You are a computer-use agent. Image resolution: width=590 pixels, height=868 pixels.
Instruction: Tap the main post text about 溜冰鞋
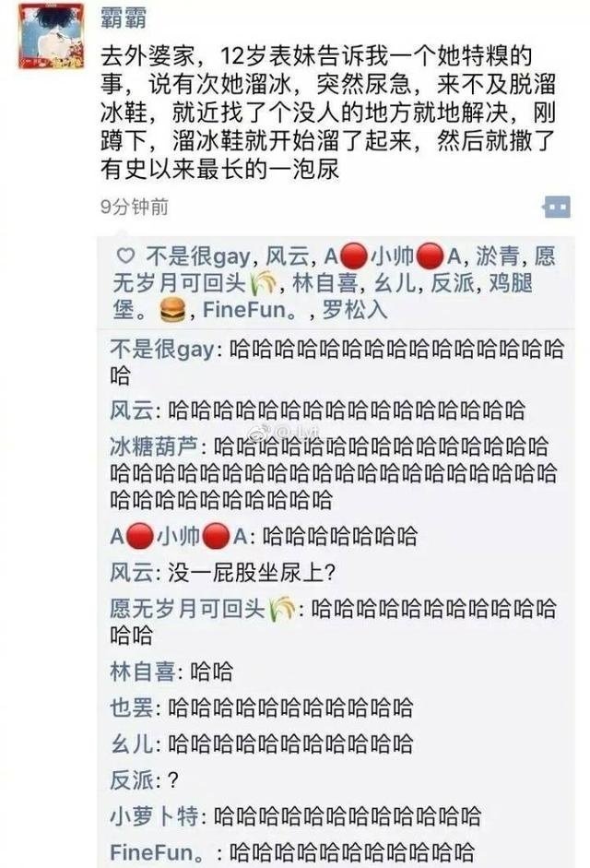327,113
